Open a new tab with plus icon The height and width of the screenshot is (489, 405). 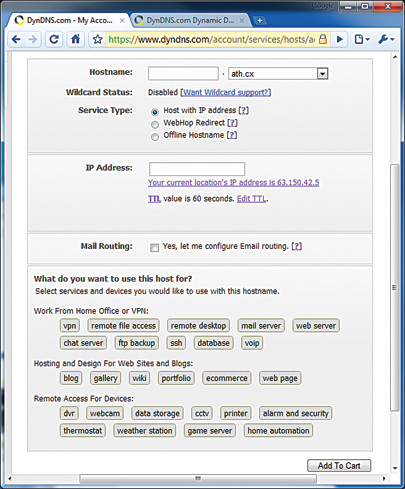coord(260,21)
